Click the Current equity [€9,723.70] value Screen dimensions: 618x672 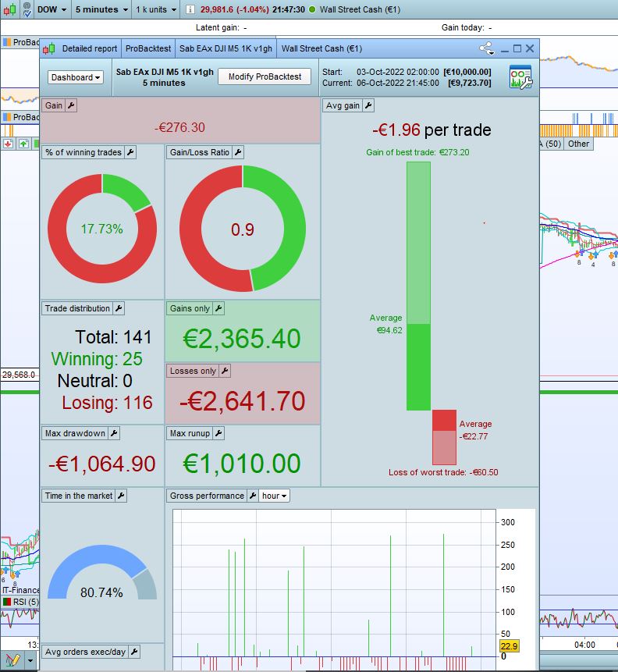469,83
